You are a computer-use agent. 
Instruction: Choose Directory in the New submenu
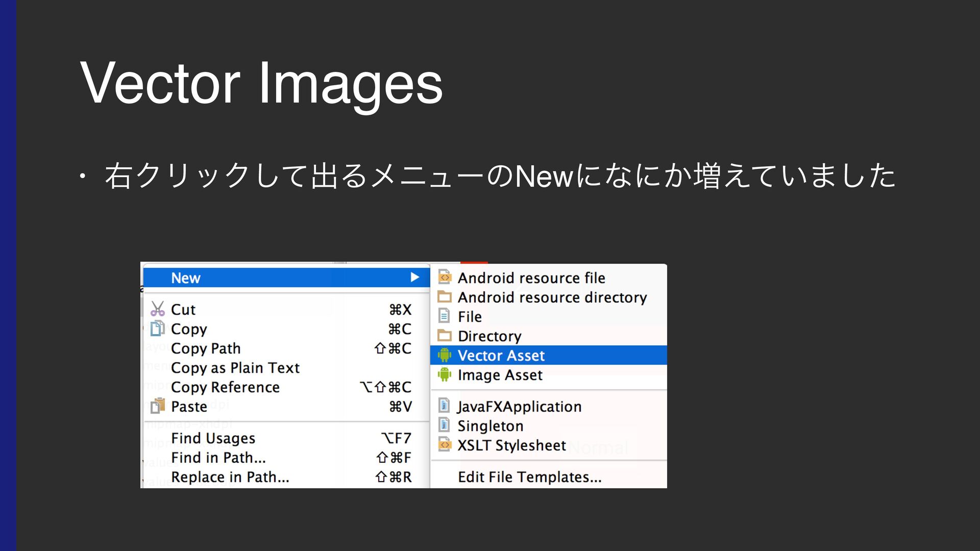click(549, 336)
